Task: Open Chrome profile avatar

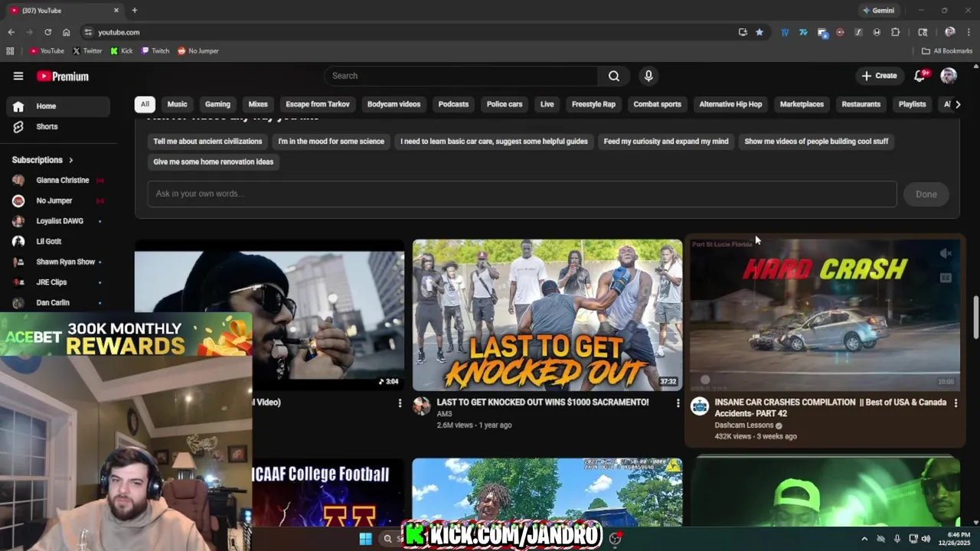Action: tap(950, 32)
